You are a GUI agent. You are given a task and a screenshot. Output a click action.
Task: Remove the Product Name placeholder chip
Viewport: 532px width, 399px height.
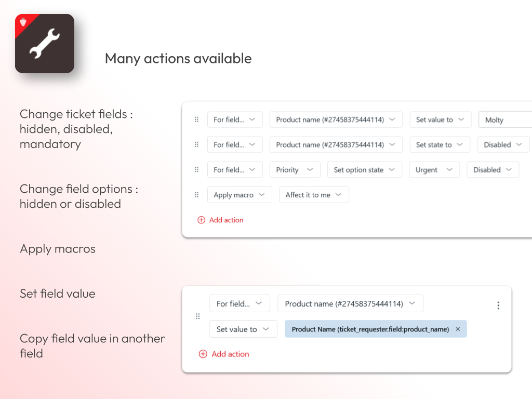[458, 329]
